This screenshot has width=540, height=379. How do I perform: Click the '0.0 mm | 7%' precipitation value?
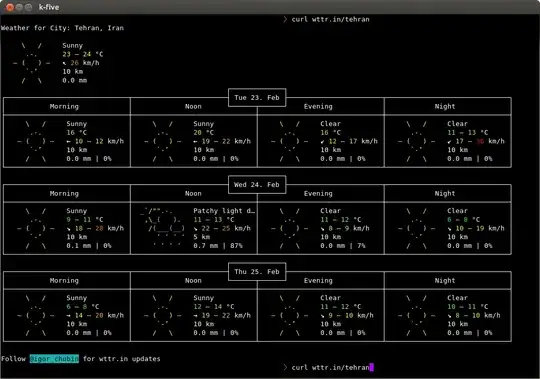click(343, 246)
